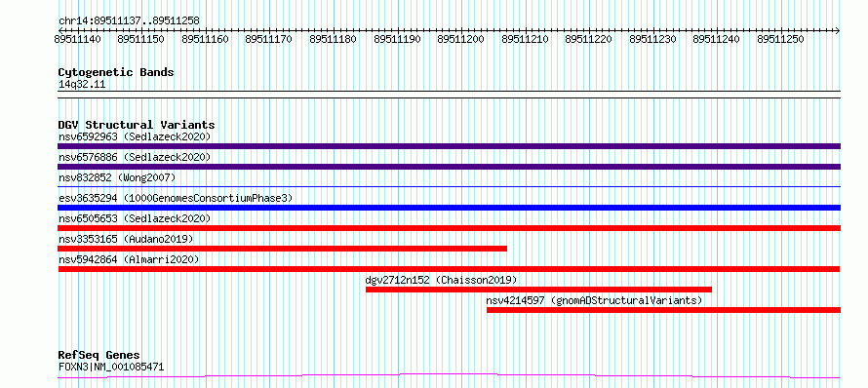Click the dgv2712n152 (Chaisson2019) label

(x=441, y=280)
